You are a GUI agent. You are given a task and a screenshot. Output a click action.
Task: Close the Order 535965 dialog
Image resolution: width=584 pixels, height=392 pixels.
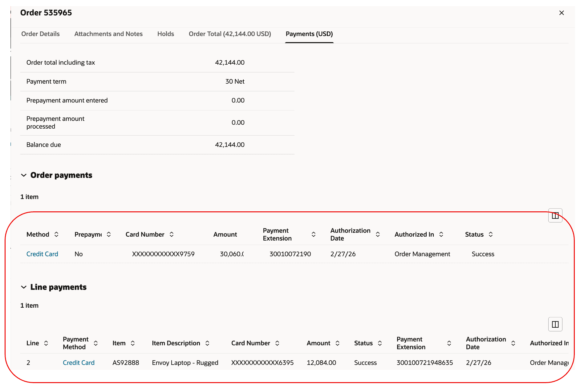pyautogui.click(x=562, y=13)
